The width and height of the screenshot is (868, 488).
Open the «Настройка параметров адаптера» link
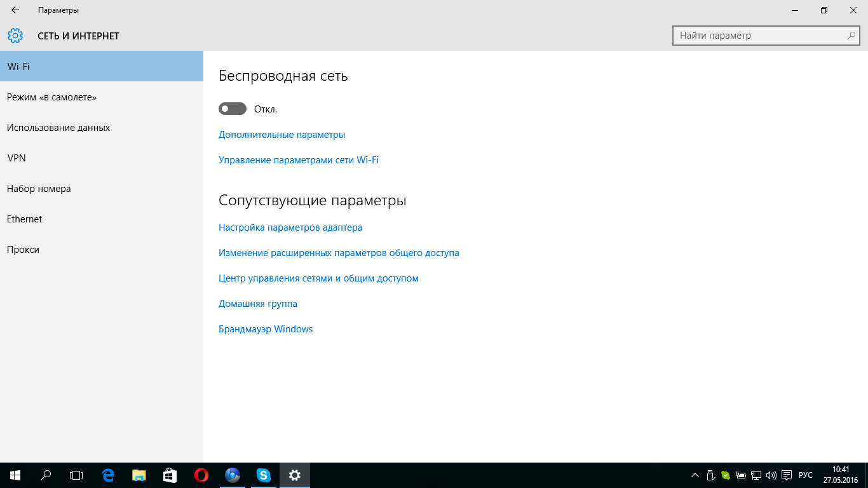[290, 227]
